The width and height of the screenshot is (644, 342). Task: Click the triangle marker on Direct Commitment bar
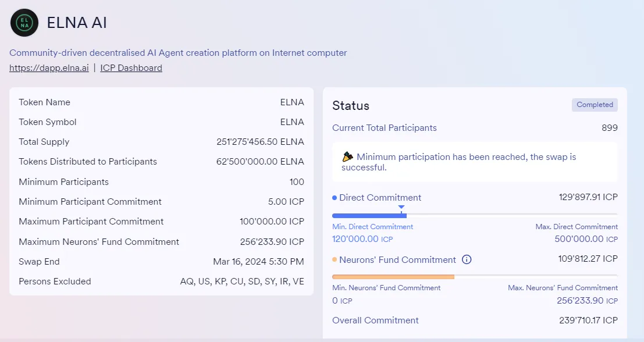tap(401, 207)
